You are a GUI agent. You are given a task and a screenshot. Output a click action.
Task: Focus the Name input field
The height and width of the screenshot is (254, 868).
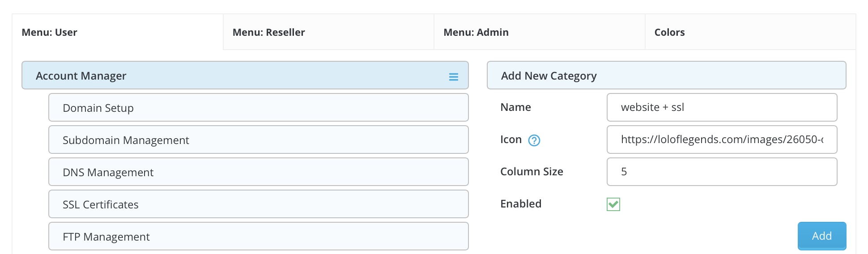(722, 107)
